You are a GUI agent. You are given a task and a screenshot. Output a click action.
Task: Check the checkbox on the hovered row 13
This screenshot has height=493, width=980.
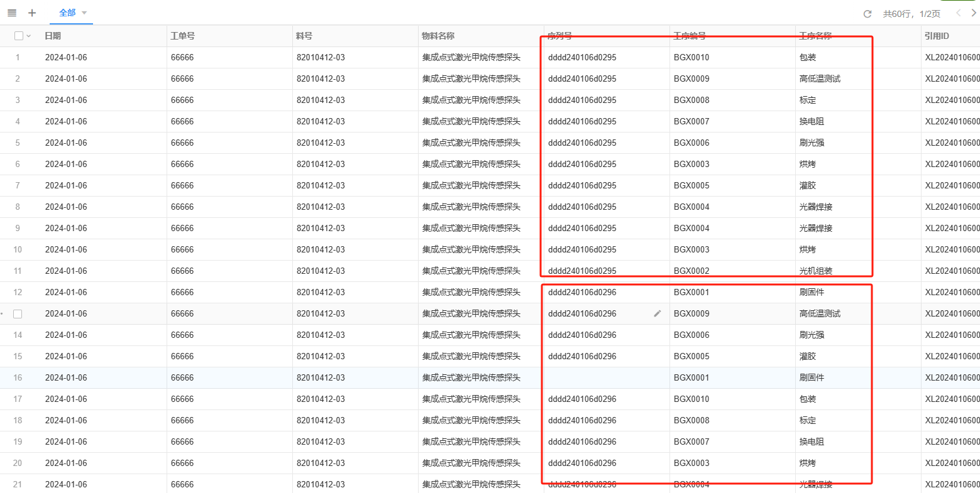tap(18, 313)
